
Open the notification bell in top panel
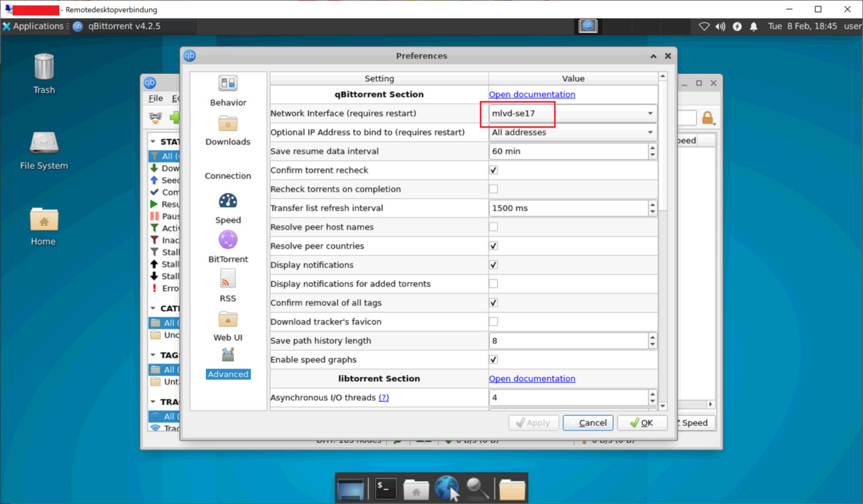coord(754,26)
